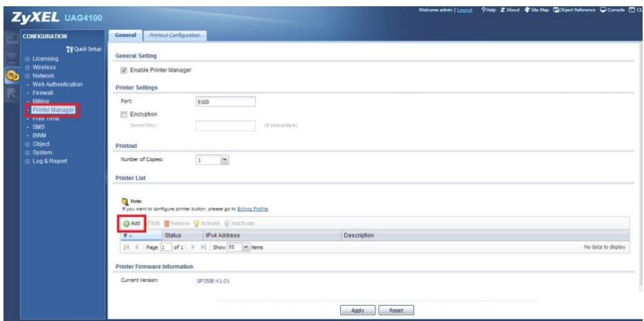Open the Help link in header
This screenshot has width=644, height=321.
[489, 10]
